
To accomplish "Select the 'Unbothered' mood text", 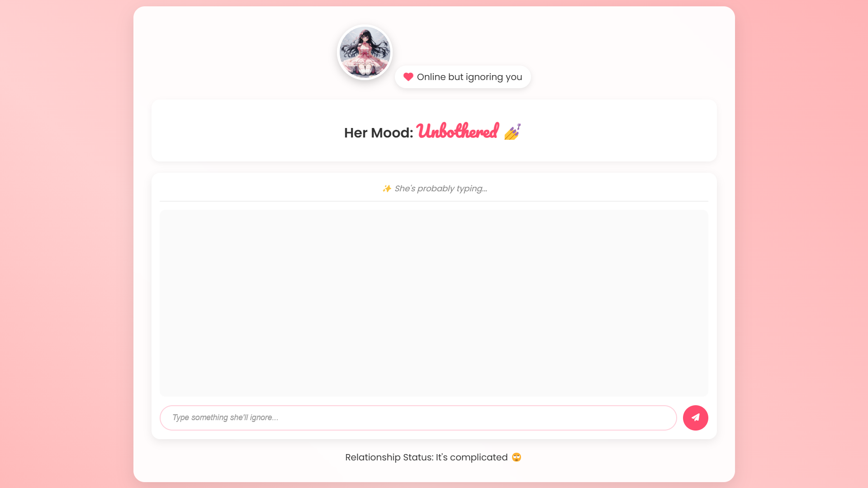I will [x=458, y=131].
